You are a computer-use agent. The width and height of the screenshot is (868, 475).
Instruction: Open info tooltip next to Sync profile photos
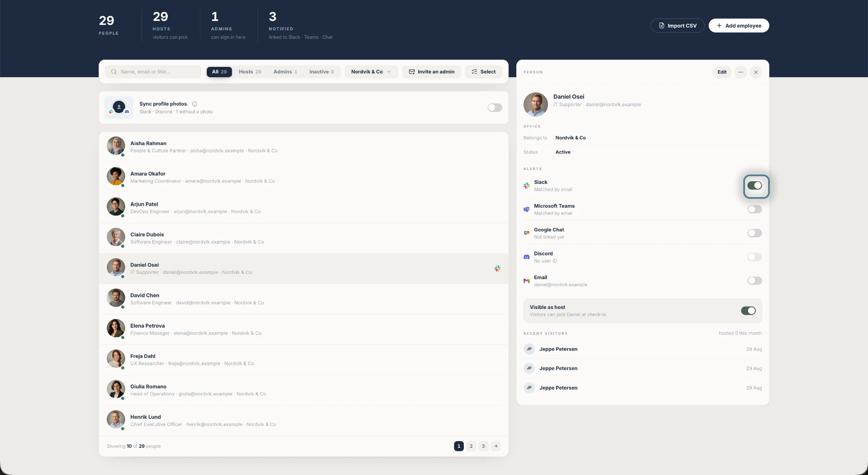[195, 104]
